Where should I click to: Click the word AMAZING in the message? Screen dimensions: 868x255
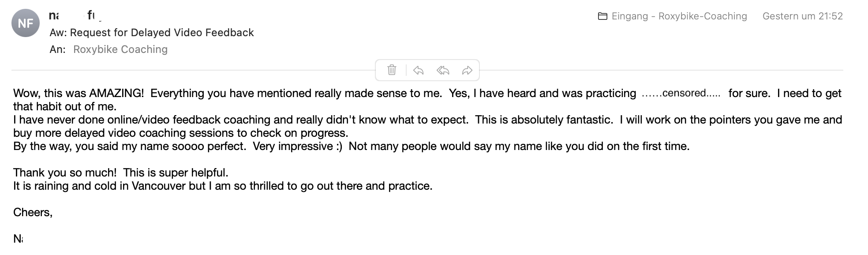[116, 94]
